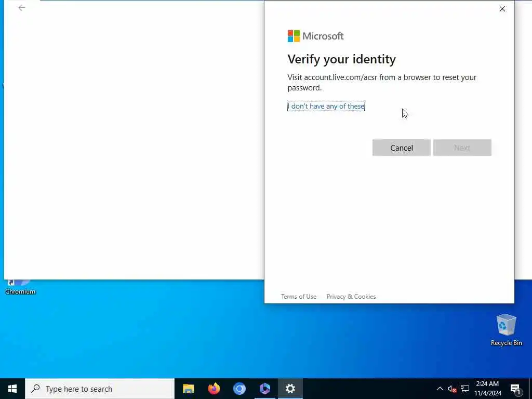Go back using the Settings back arrow
The image size is (532, 399).
[x=22, y=8]
